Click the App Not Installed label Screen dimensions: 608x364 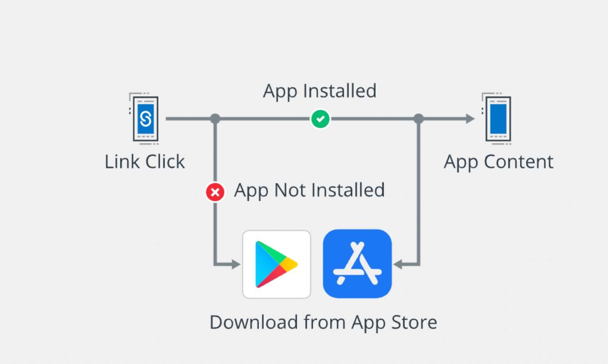click(x=310, y=191)
